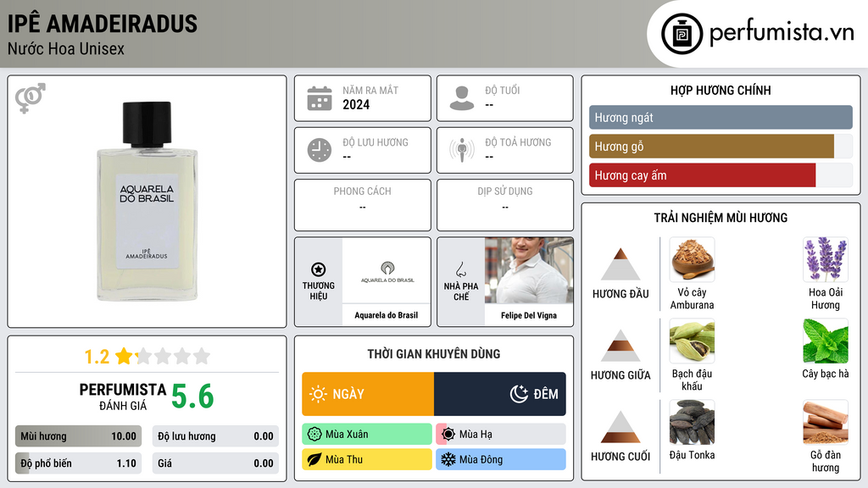Click the Trải nghiệm mùi hương heading
Screen dimensions: 868x488
[721, 218]
